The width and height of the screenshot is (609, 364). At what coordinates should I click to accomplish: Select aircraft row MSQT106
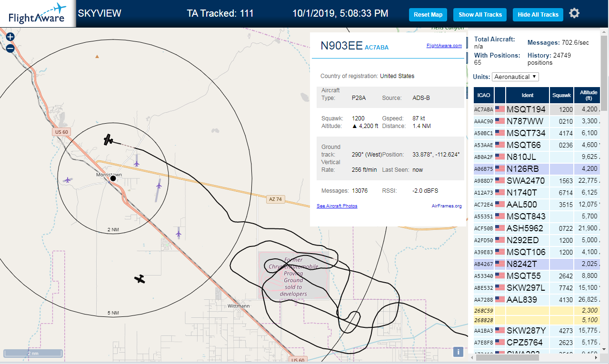[x=537, y=252]
